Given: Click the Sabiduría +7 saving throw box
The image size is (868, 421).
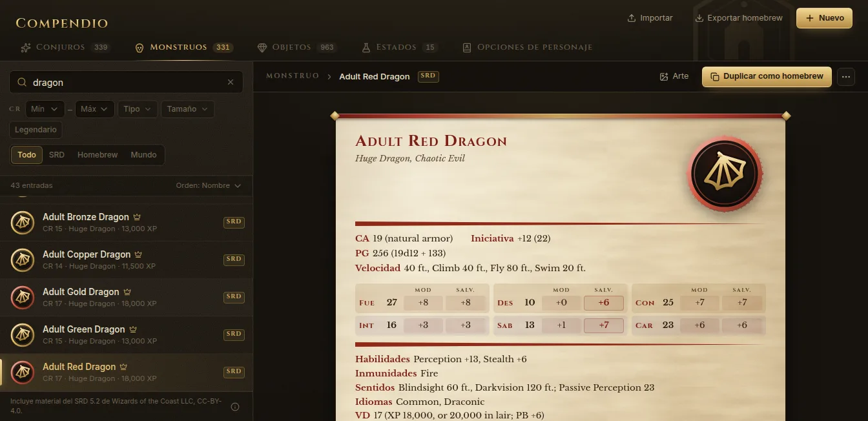Looking at the screenshot, I should click(604, 325).
